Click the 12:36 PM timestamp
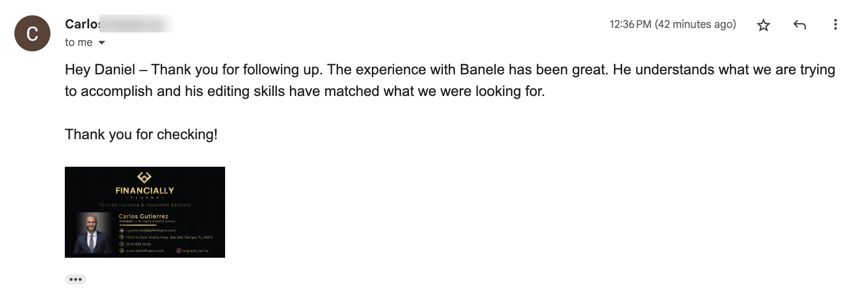The width and height of the screenshot is (868, 292). [630, 24]
